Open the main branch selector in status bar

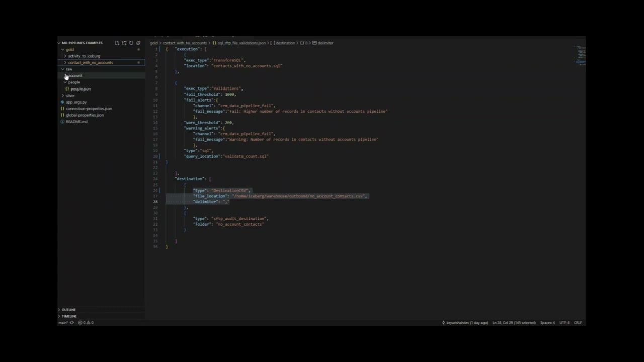63,323
